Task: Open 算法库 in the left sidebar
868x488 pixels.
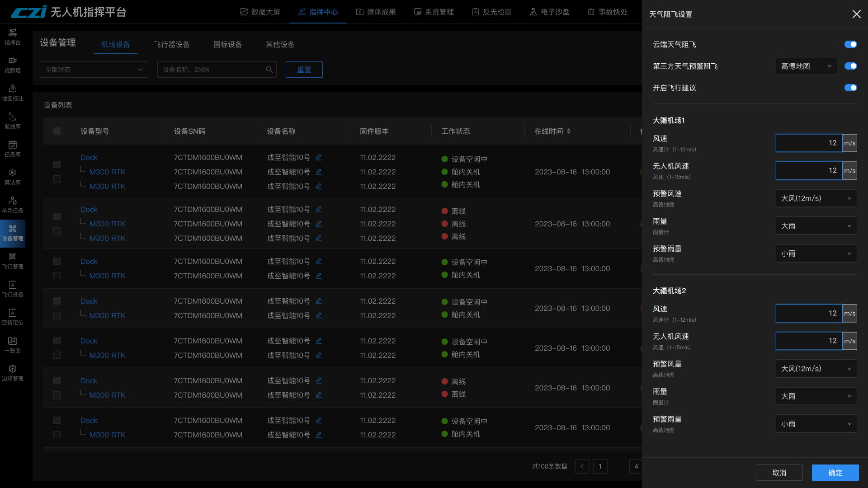Action: (x=12, y=177)
